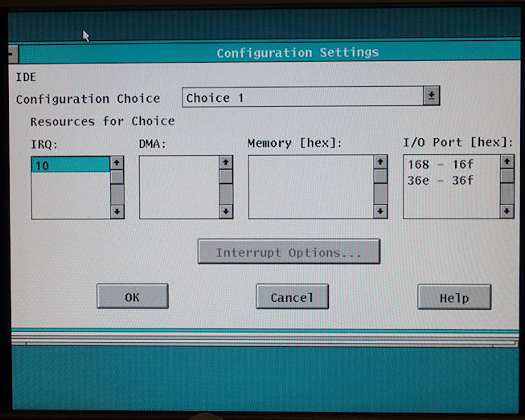Screen dimensions: 525x420
Task: Click the I/O Port list scrollbar thumb
Action: (x=507, y=176)
